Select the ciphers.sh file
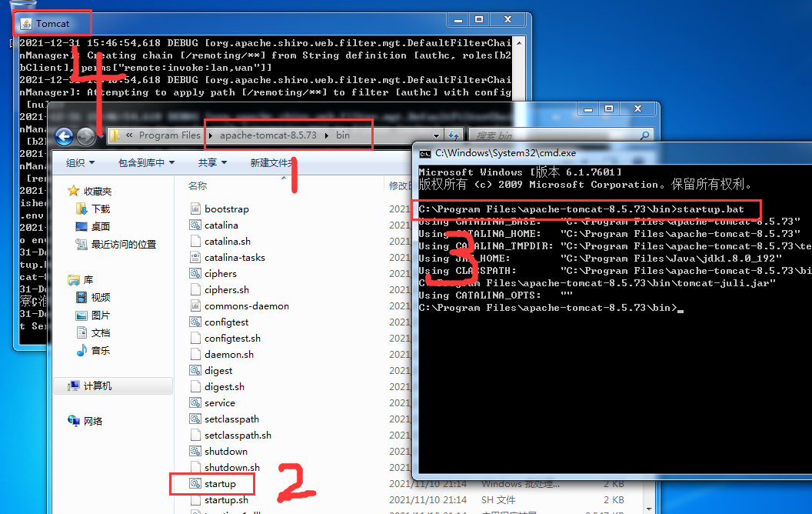The height and width of the screenshot is (514, 812). pyautogui.click(x=226, y=289)
